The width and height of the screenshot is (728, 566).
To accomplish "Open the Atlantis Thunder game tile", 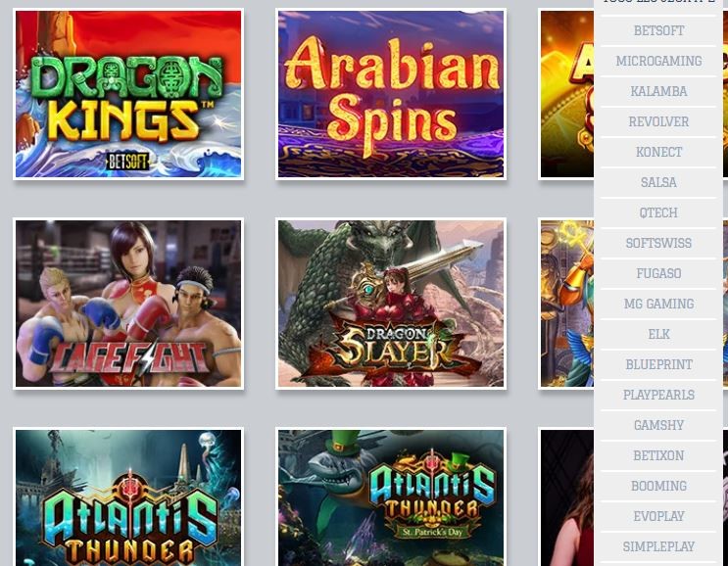I will (x=128, y=496).
